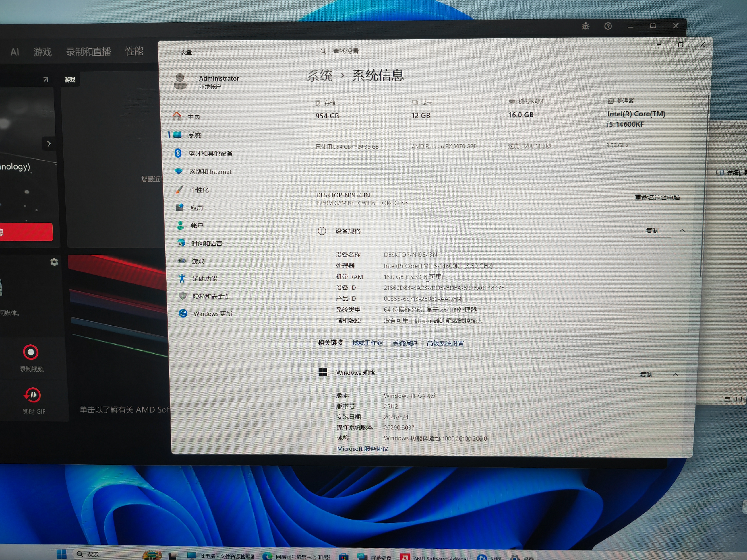
Task: Open the Edge 网易账号修复中心 taskbar item
Action: [x=296, y=556]
